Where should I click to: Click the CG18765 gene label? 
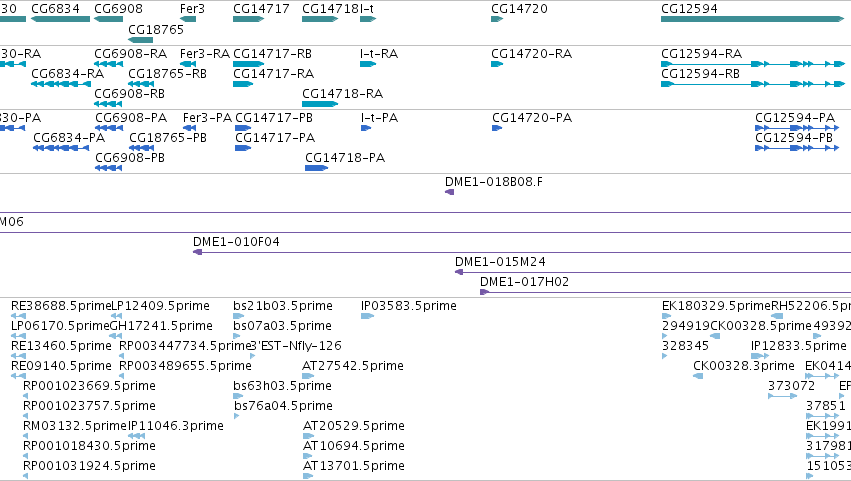tap(156, 29)
